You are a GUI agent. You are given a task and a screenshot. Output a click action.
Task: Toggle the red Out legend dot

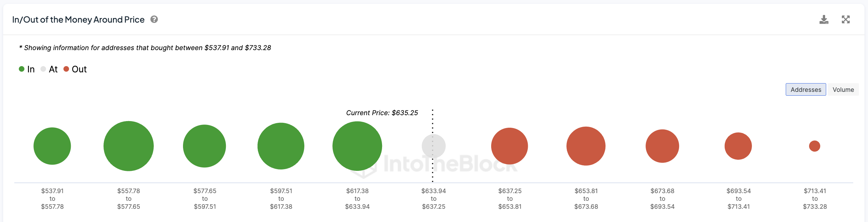click(x=66, y=69)
